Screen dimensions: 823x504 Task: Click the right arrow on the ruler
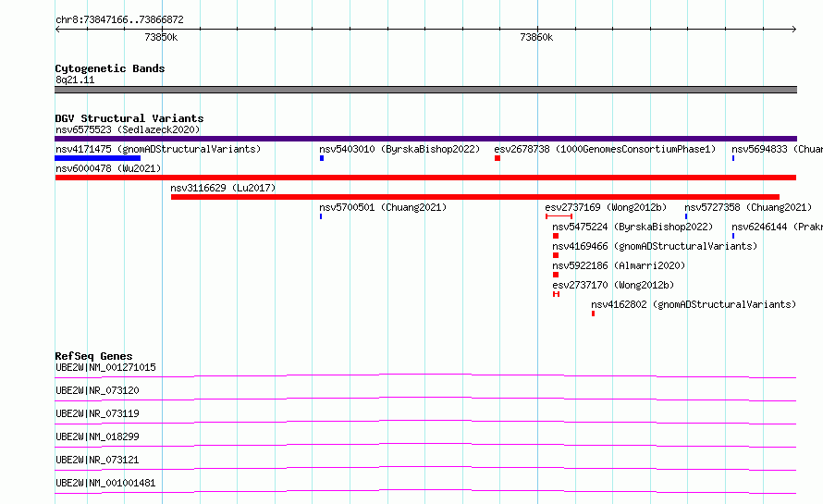click(x=794, y=30)
